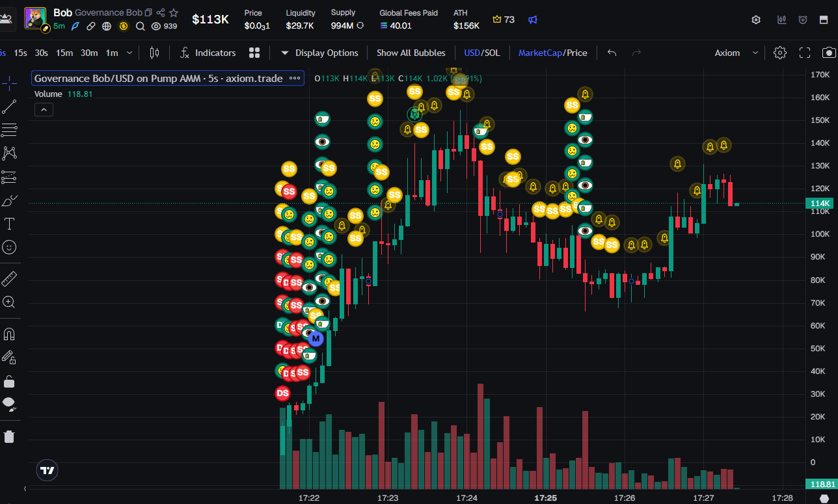
Task: Add Bob to favorites with the star icon
Action: 174,12
